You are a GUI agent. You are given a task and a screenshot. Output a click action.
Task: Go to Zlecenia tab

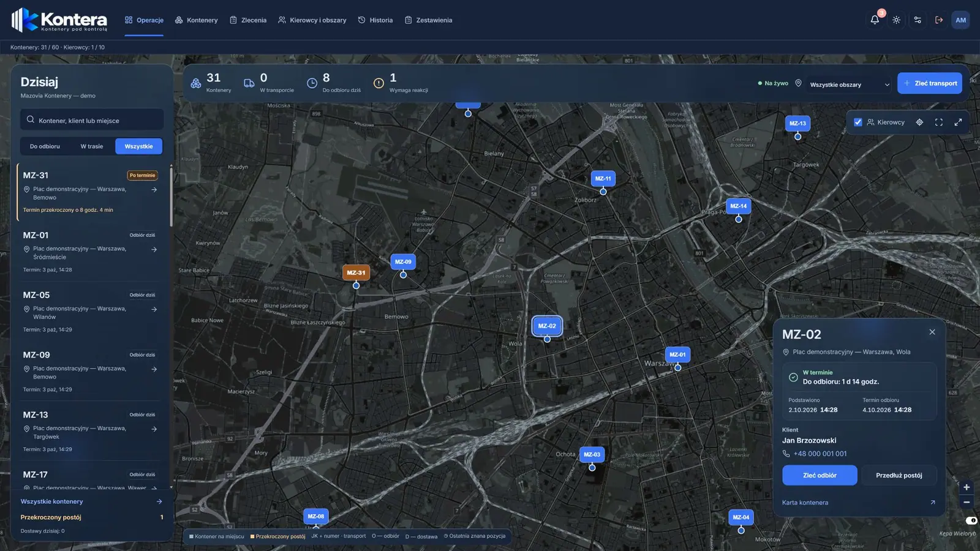tap(248, 20)
